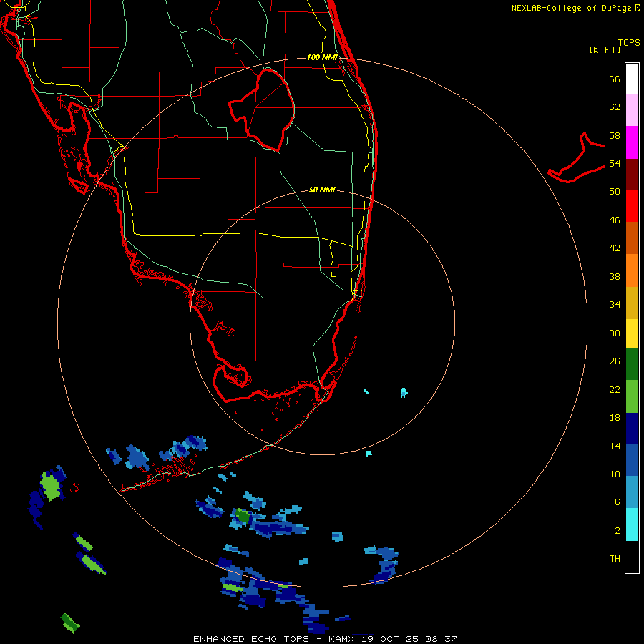
Task: Click the 38 legend value
Action: pyautogui.click(x=615, y=276)
